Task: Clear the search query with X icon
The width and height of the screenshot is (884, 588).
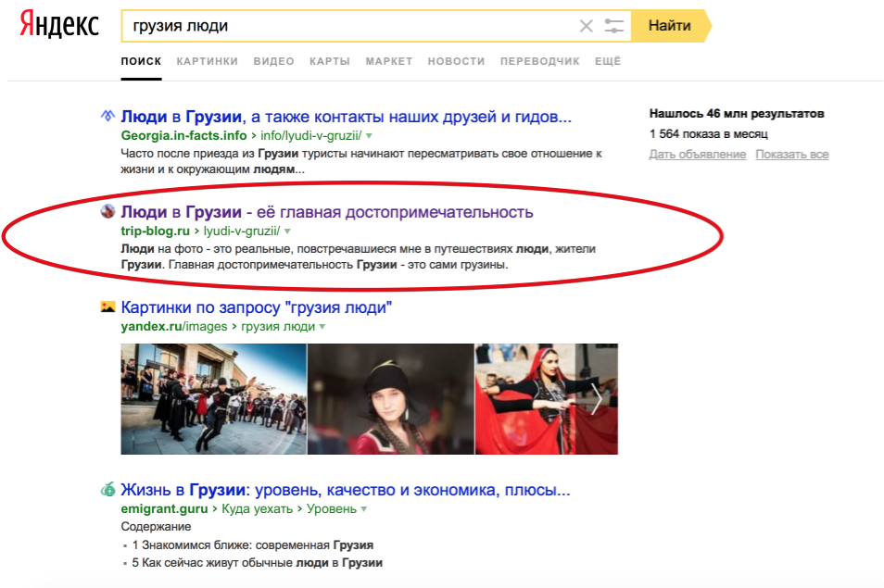Action: pyautogui.click(x=587, y=26)
